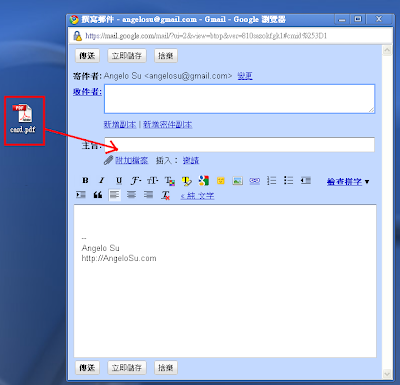Click the scrollbar up arrow

[x=387, y=51]
